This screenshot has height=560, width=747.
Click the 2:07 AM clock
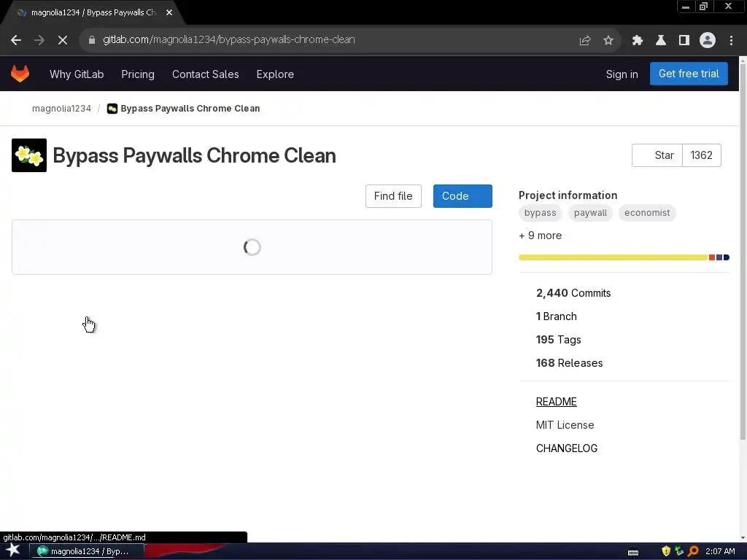click(720, 551)
